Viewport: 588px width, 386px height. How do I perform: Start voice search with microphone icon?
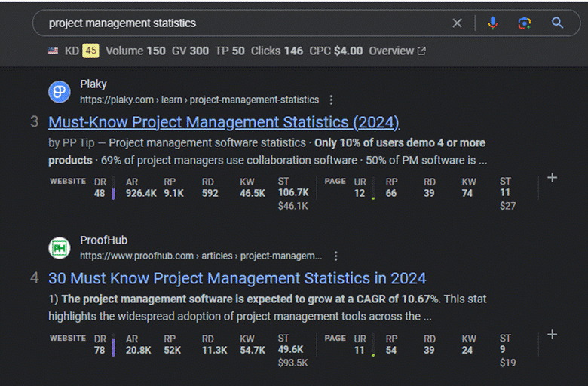click(493, 23)
